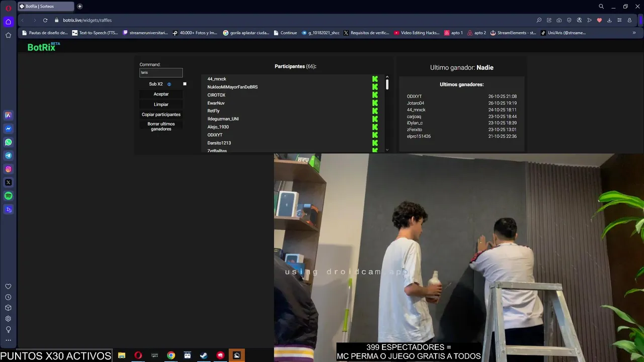The width and height of the screenshot is (644, 362).
Task: Focus the Command input field
Action: pyautogui.click(x=161, y=72)
